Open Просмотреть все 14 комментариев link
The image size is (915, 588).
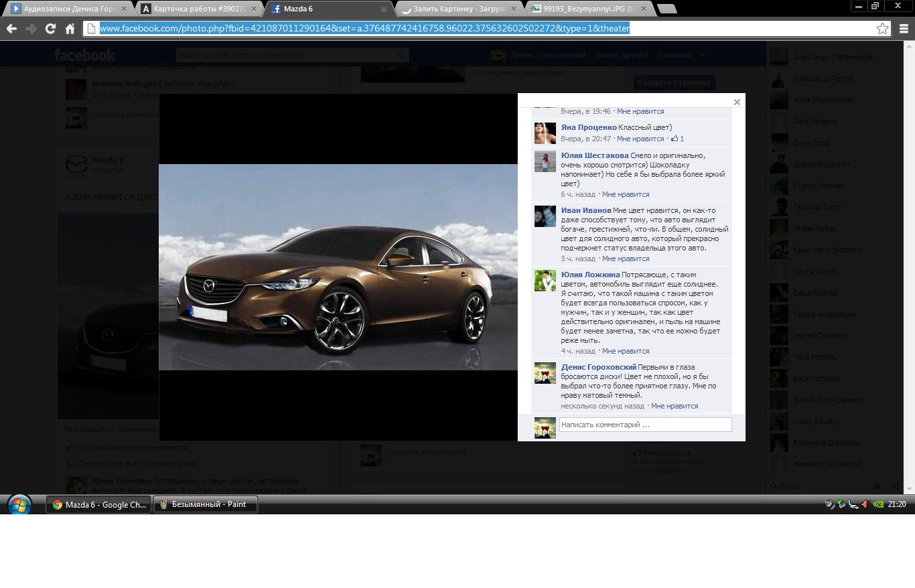(x=137, y=463)
